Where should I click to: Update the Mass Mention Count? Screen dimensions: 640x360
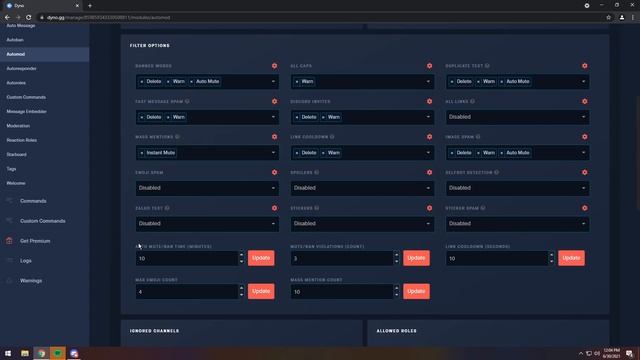[x=416, y=291]
